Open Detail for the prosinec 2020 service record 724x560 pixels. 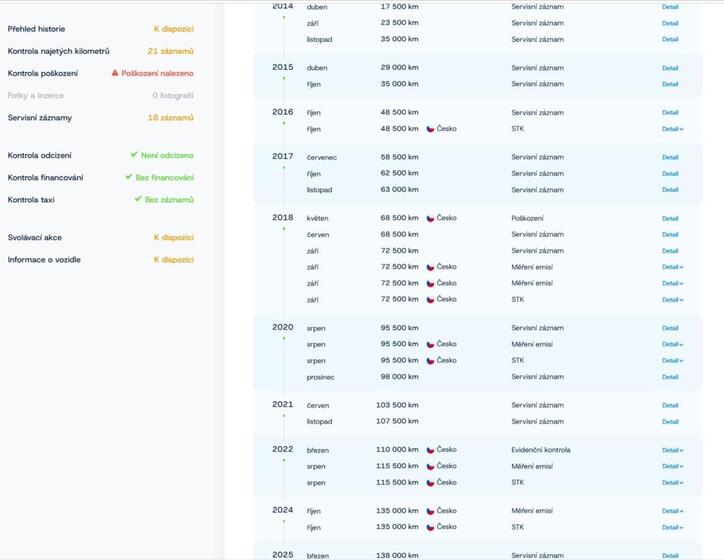point(670,377)
